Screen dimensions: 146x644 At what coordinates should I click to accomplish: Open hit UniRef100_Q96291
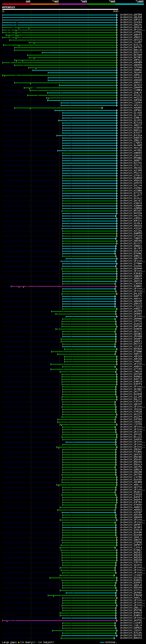[131, 25]
